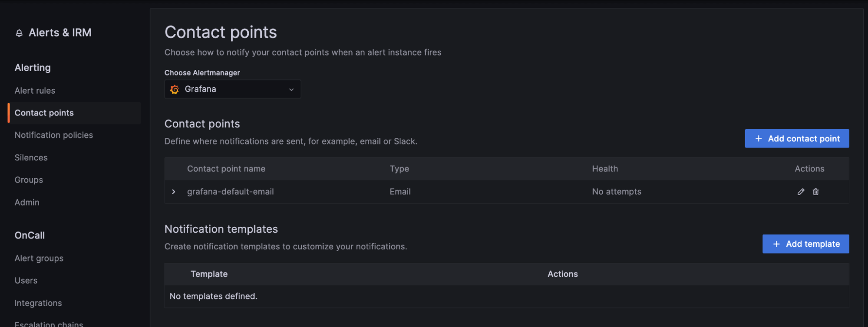Open the Silences page

31,157
